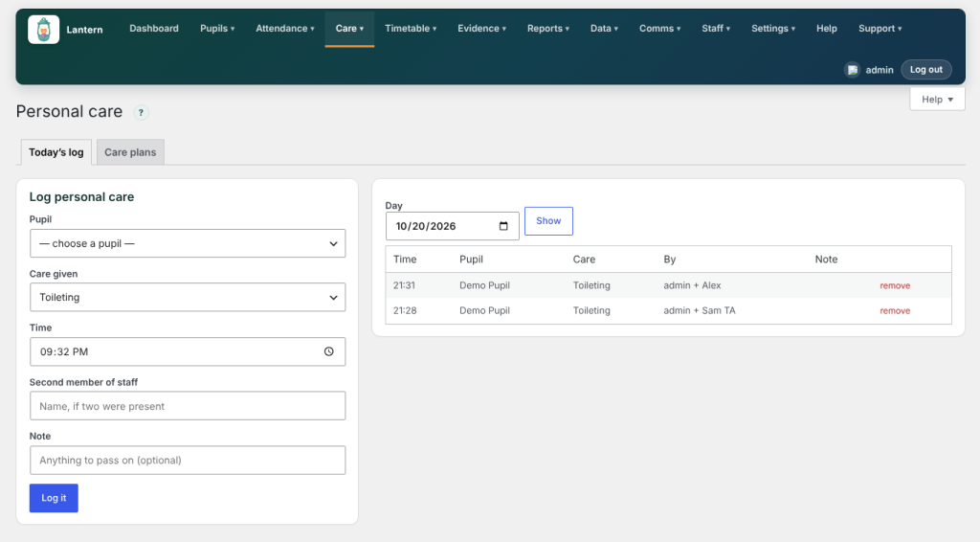Open the choose a pupil dropdown
Image resolution: width=980 pixels, height=542 pixels.
point(188,243)
